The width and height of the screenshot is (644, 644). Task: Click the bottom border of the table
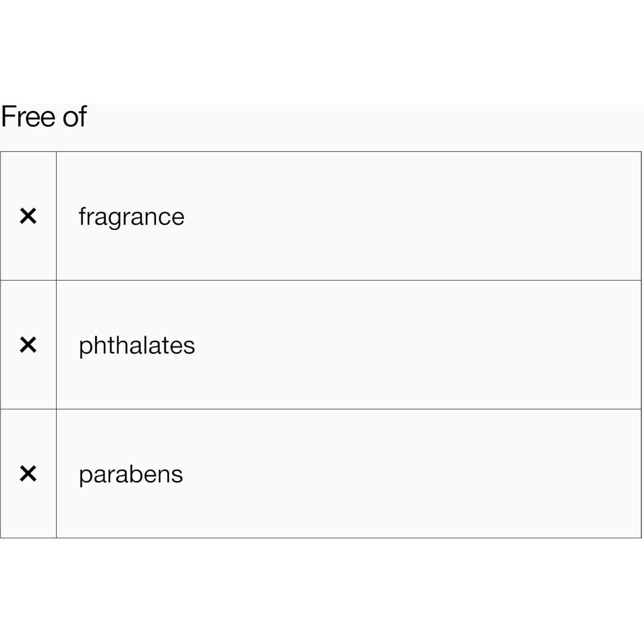348,538
